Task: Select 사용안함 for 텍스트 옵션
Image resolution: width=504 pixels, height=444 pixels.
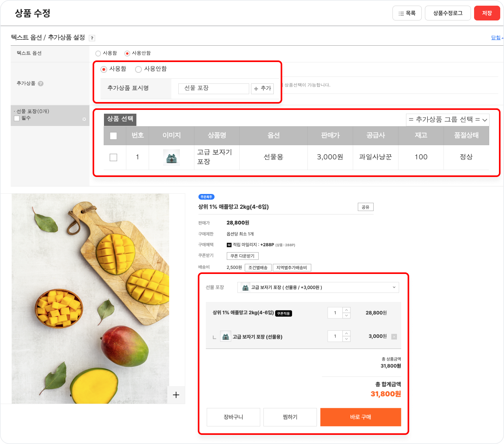Action: pos(127,54)
